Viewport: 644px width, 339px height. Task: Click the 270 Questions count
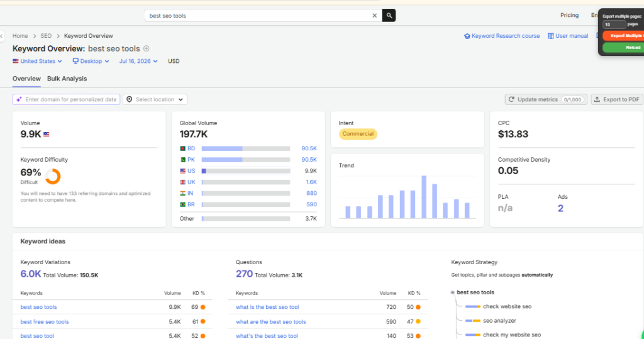(244, 274)
